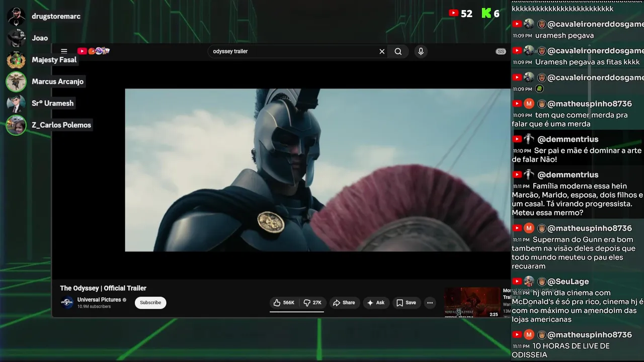Click username @demmentrius above 'Ser pai e mãe'
This screenshot has width=644, height=362.
click(x=568, y=139)
